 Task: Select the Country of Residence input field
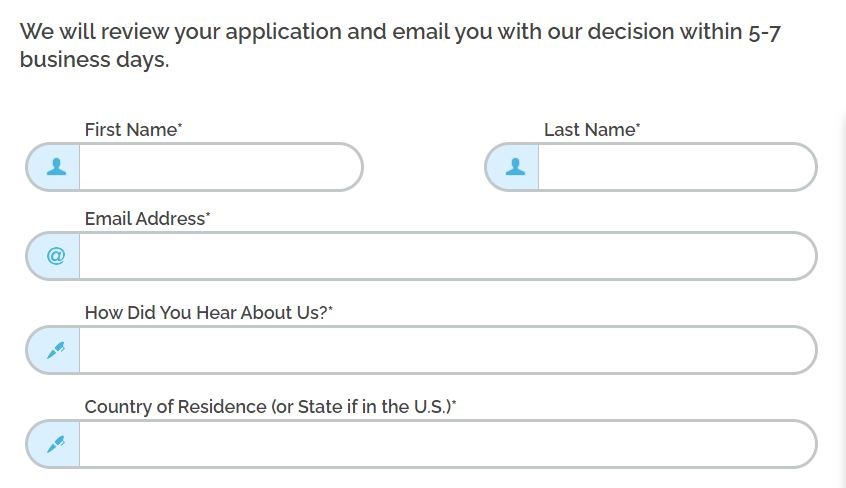pos(447,444)
